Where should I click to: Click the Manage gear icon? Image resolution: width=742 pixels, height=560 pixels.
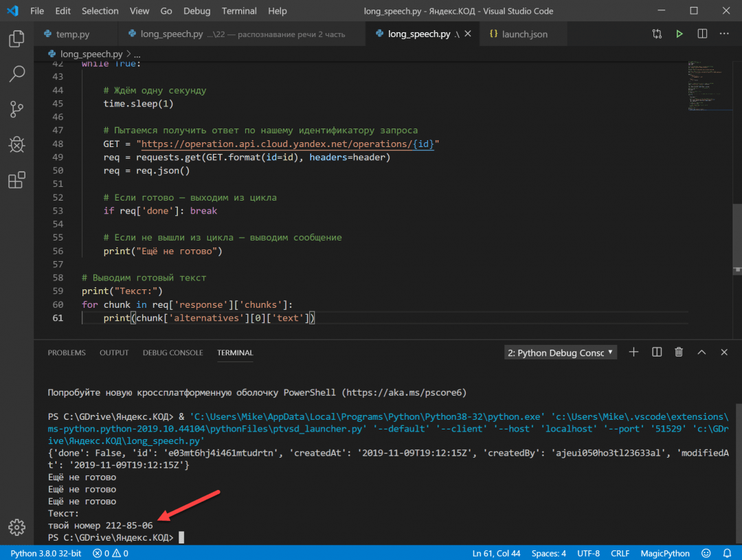pyautogui.click(x=16, y=527)
